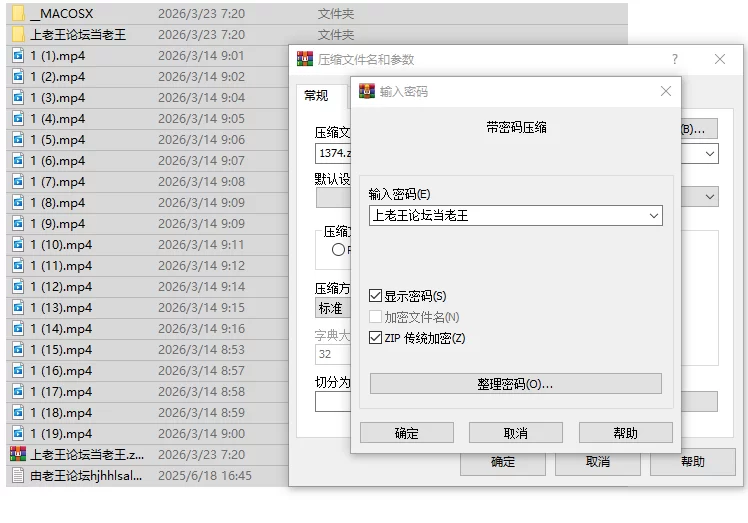The image size is (748, 523).
Task: Expand the archive name dropdown in back dialog
Action: click(x=710, y=154)
